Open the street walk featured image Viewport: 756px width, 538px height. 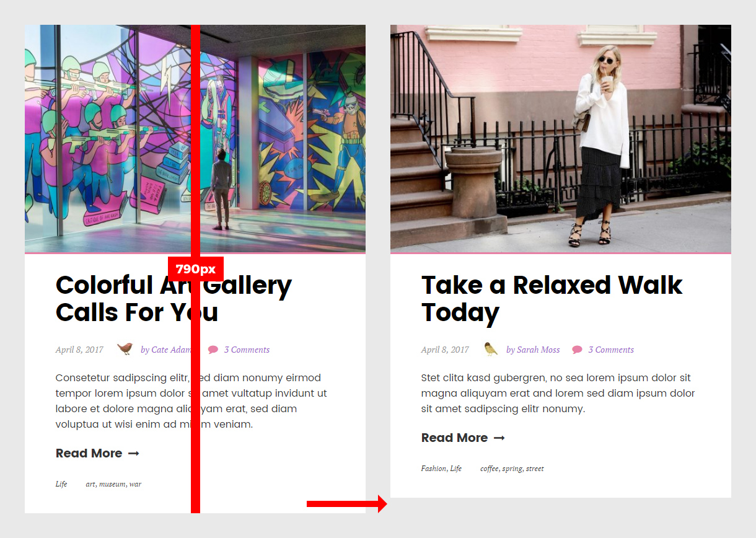click(561, 139)
